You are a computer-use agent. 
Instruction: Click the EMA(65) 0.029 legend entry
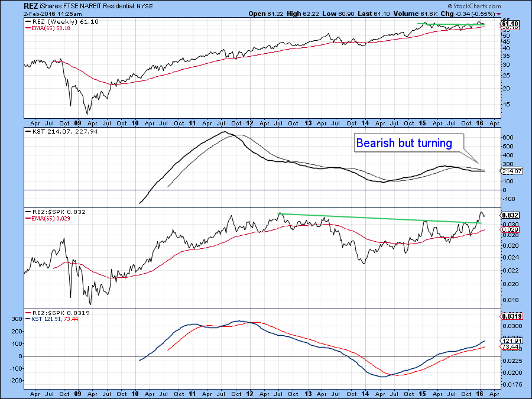click(48, 219)
